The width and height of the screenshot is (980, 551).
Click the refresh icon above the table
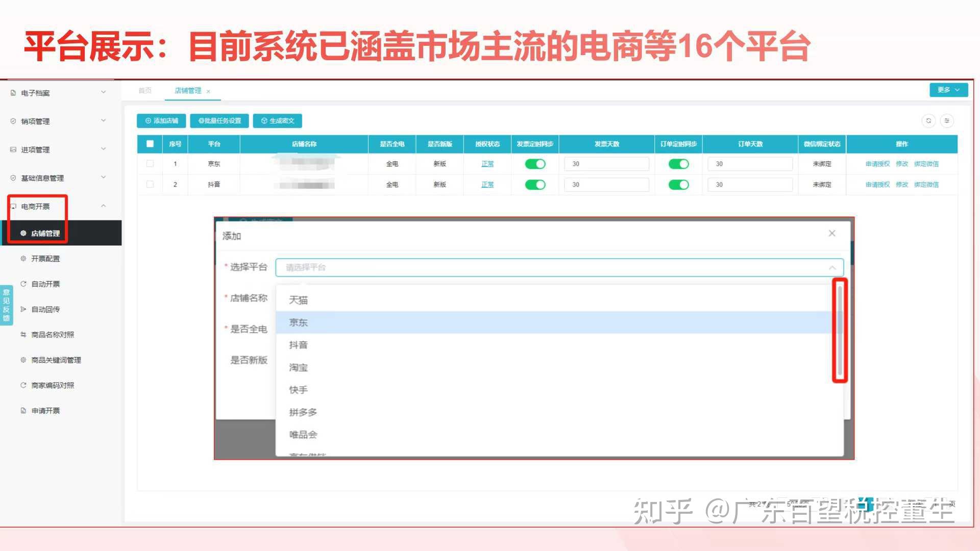tap(928, 121)
